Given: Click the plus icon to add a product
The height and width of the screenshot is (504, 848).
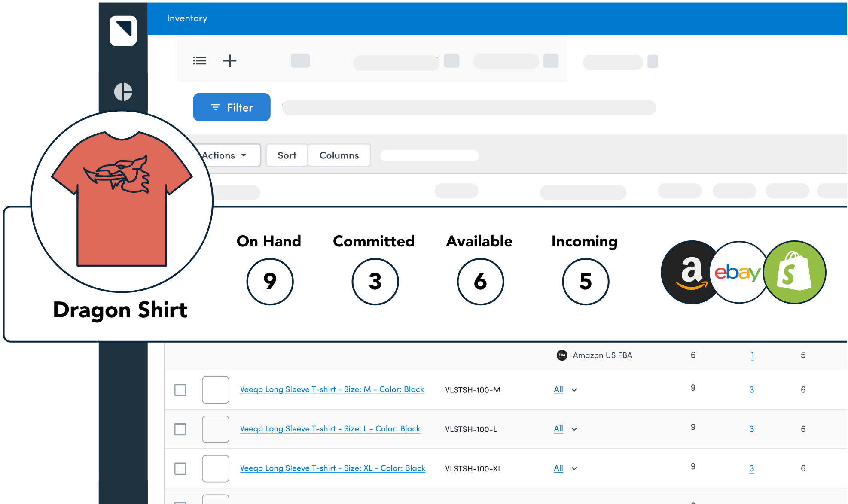Looking at the screenshot, I should (x=230, y=61).
